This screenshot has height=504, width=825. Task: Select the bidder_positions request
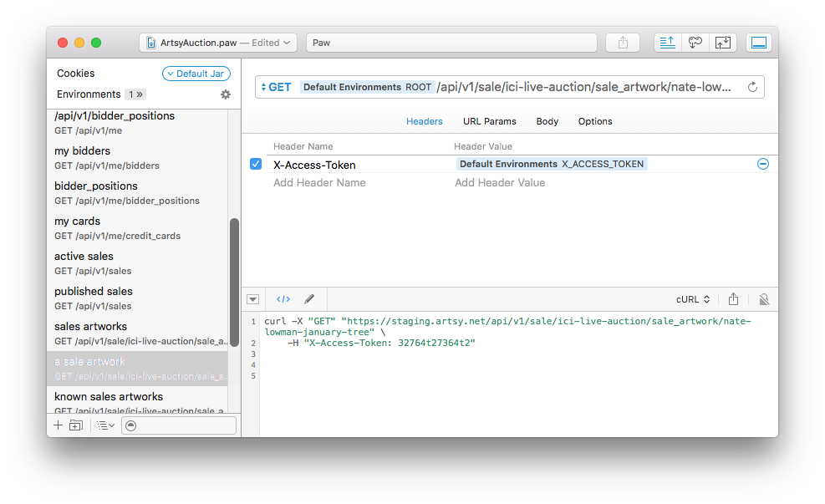tap(137, 193)
